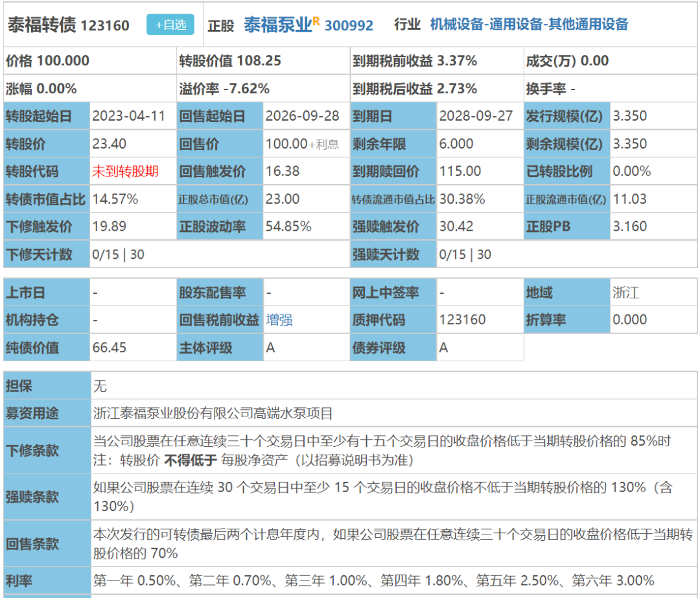Click the 地域 value 浙江
The height and width of the screenshot is (598, 700).
[x=626, y=293]
